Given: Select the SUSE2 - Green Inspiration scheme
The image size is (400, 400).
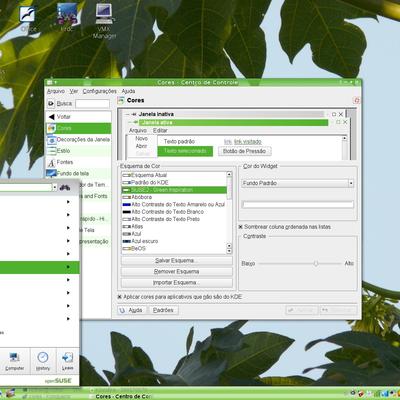Looking at the screenshot, I should (x=174, y=190).
